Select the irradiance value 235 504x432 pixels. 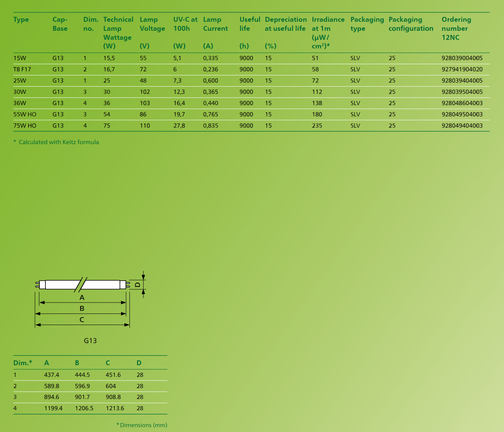click(317, 126)
